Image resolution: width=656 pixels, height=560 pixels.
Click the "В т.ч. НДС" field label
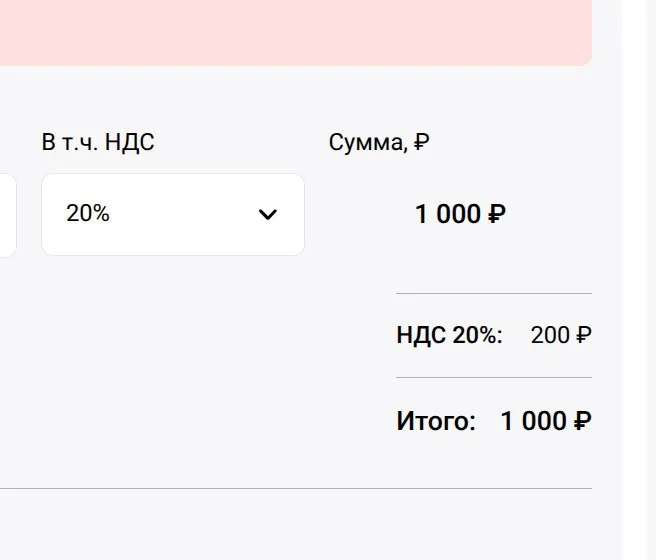[x=98, y=142]
